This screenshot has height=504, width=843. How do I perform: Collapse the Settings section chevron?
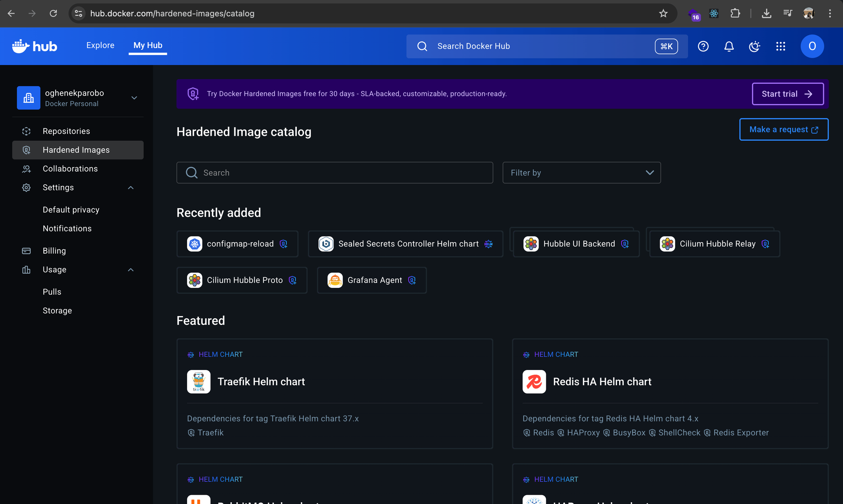[x=131, y=188]
